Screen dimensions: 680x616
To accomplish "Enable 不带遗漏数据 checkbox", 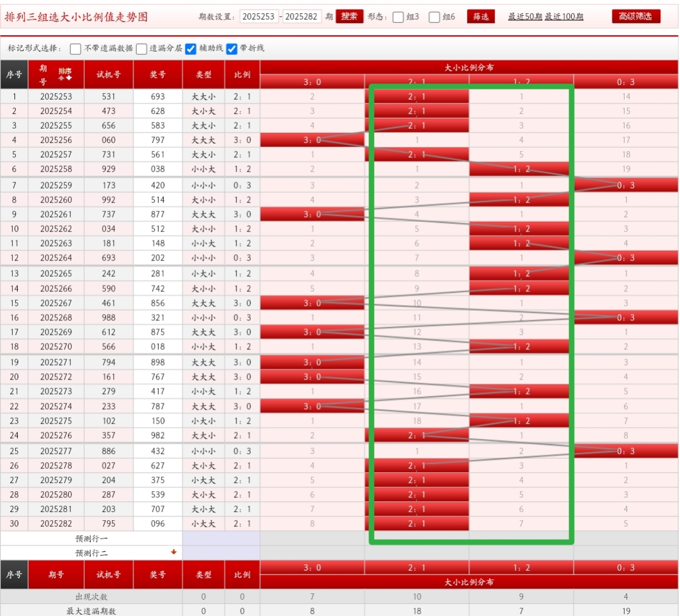I will point(75,49).
